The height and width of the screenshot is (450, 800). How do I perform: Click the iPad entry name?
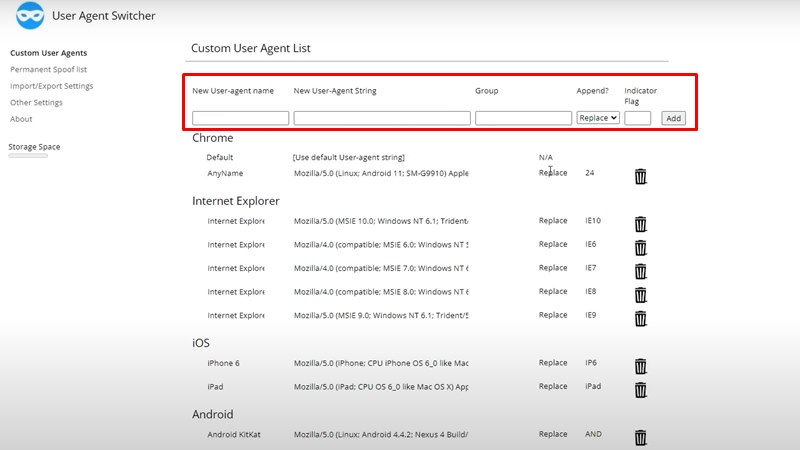215,387
